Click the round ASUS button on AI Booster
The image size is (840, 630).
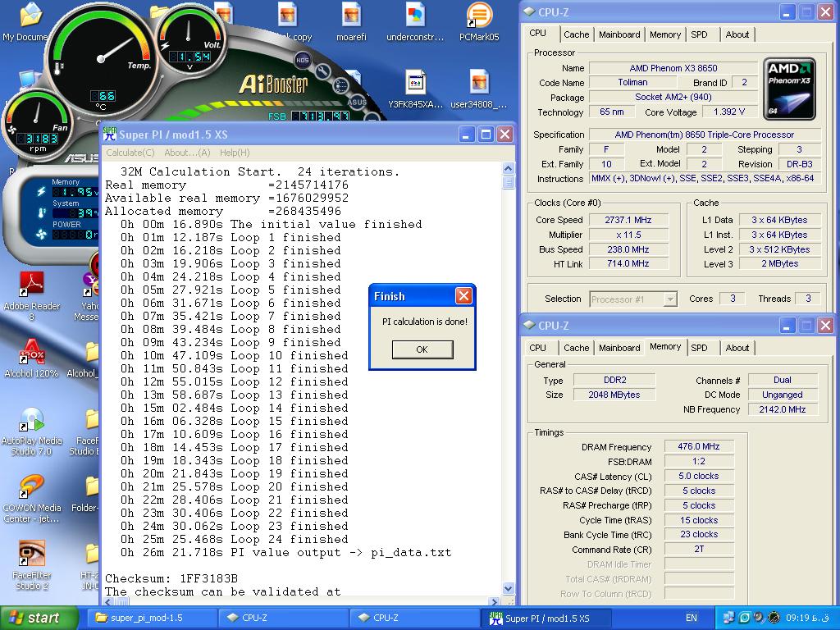pyautogui.click(x=357, y=102)
